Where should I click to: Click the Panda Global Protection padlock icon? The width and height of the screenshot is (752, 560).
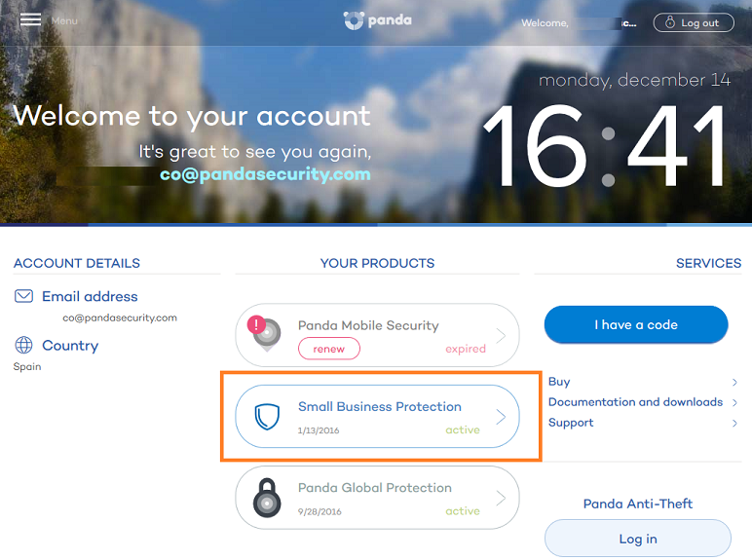(267, 498)
